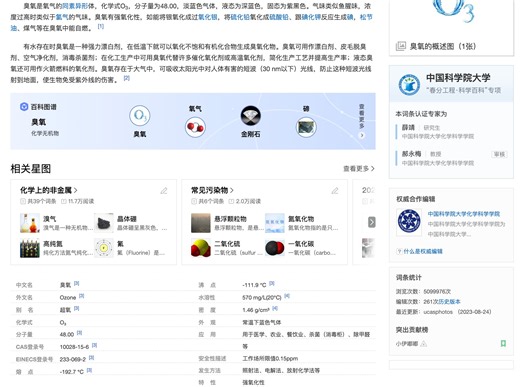520x387 pixels.
Task: Open the 硫酸铅 link in intro
Action: (279, 17)
